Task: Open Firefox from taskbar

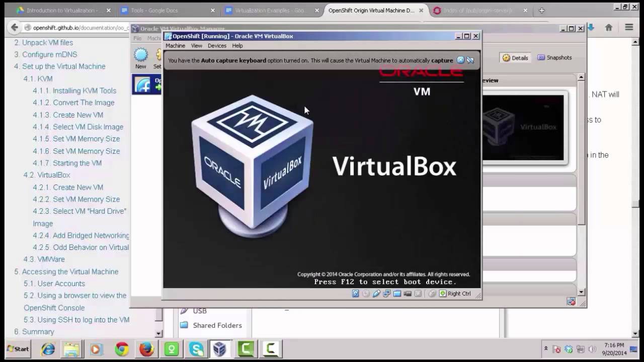Action: click(146, 349)
